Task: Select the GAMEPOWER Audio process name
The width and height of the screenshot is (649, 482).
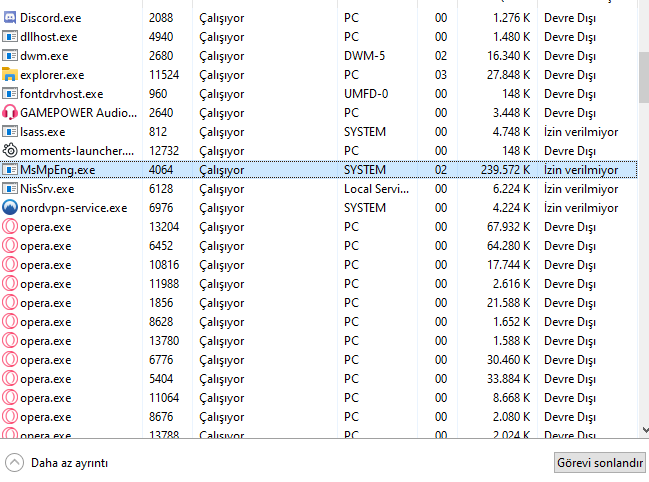Action: [x=78, y=113]
